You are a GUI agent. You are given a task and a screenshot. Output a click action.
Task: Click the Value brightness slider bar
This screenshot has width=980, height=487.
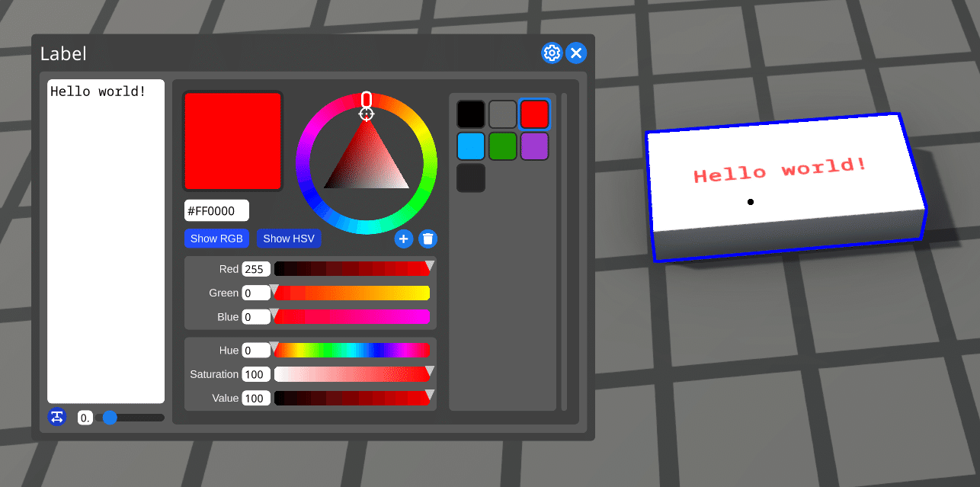(x=352, y=398)
